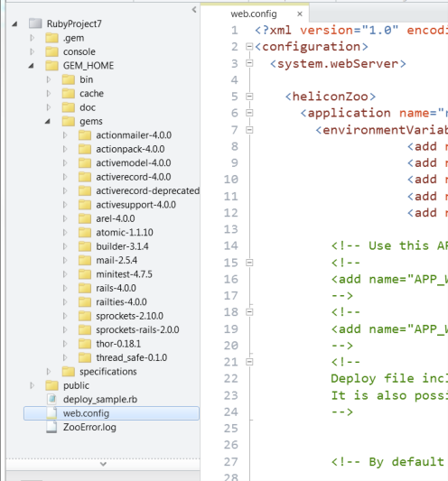Expand the rails-4.0.0 arrow
The width and height of the screenshot is (448, 481).
[x=65, y=288]
